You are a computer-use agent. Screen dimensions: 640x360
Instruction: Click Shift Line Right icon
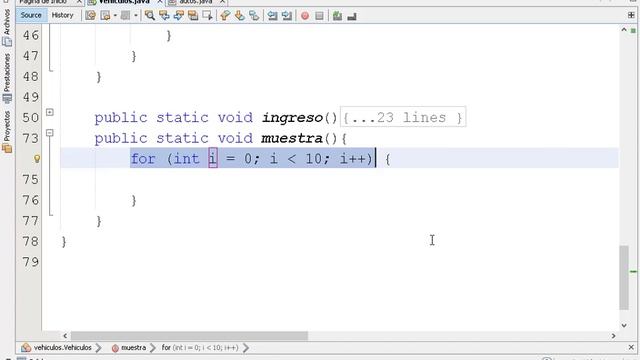click(287, 16)
